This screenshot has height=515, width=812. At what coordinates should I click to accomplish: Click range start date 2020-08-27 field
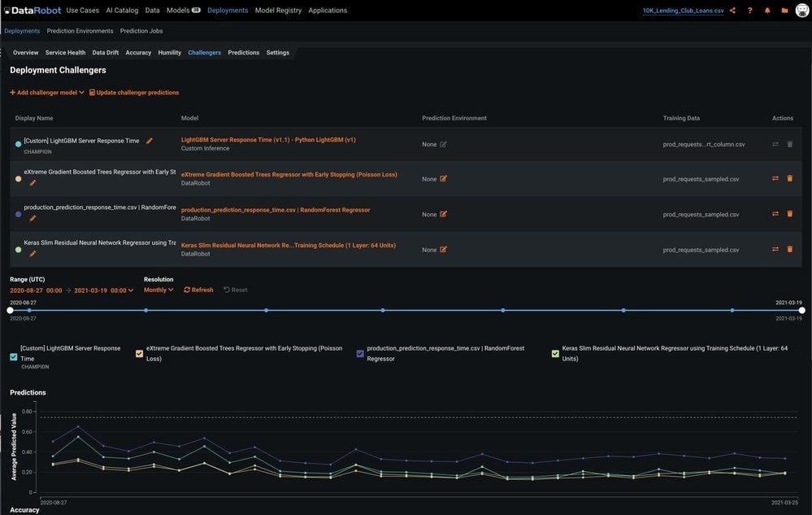pos(36,290)
